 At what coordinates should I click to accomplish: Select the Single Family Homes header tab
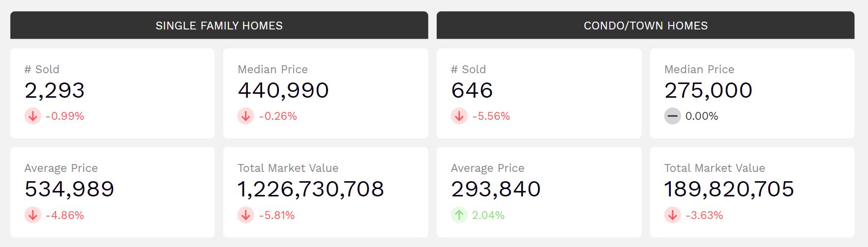point(219,26)
